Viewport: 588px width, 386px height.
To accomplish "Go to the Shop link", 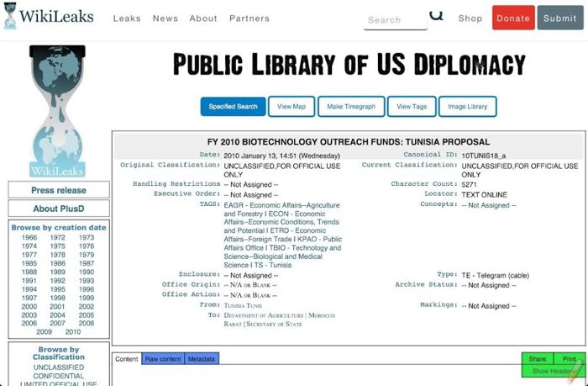I will (470, 19).
